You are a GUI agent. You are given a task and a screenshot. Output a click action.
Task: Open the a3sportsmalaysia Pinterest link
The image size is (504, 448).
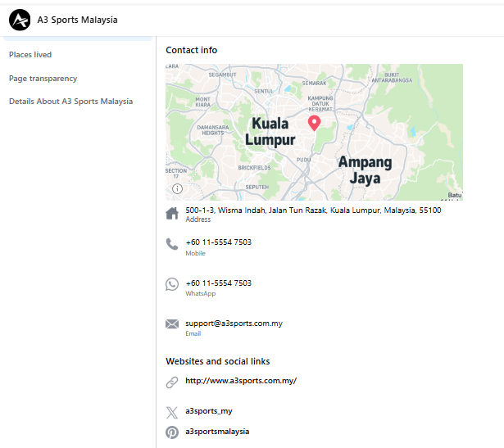[217, 432]
